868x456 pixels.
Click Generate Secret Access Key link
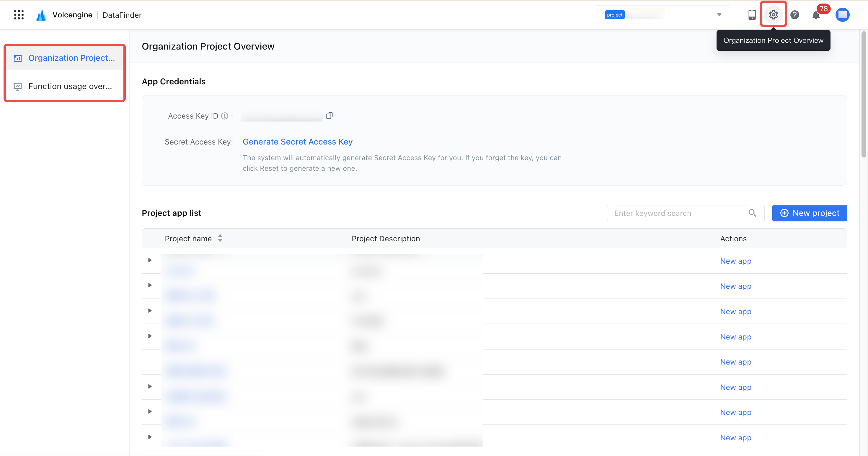click(298, 142)
